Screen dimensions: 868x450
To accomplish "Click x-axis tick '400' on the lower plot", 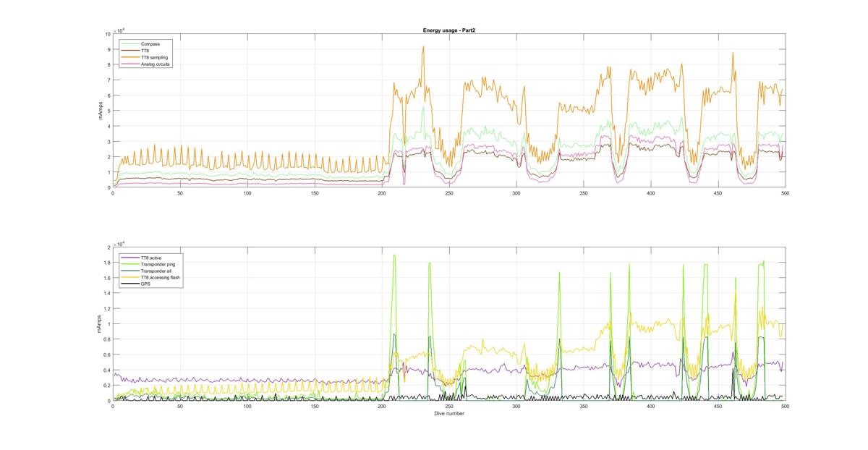I will pyautogui.click(x=650, y=407).
